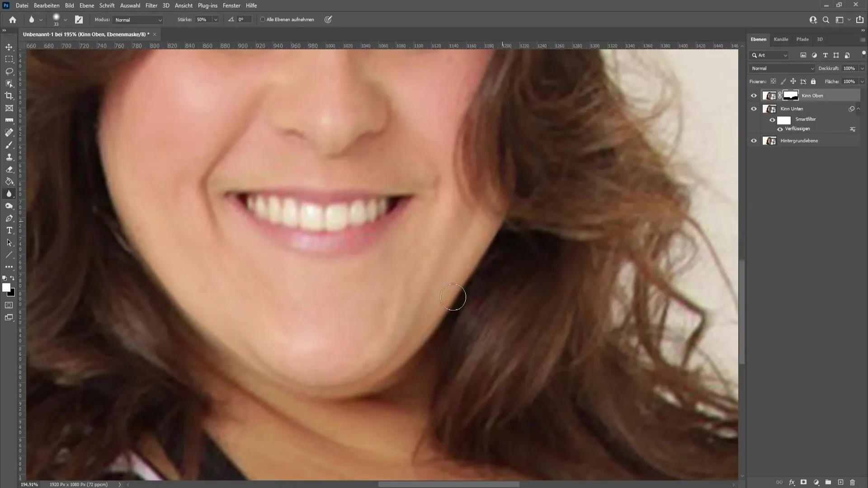
Task: Toggle visibility of Hintergrundebene layer
Action: click(x=754, y=141)
